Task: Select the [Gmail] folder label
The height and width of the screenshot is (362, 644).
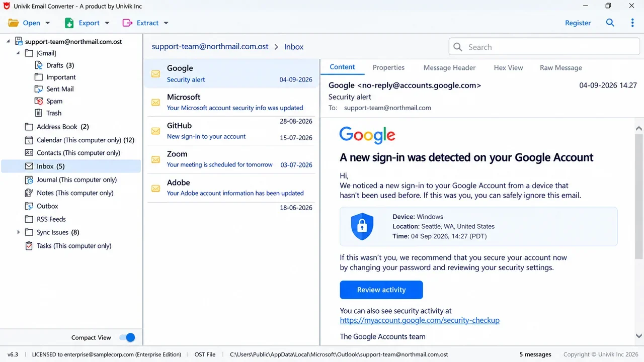Action: [x=46, y=53]
